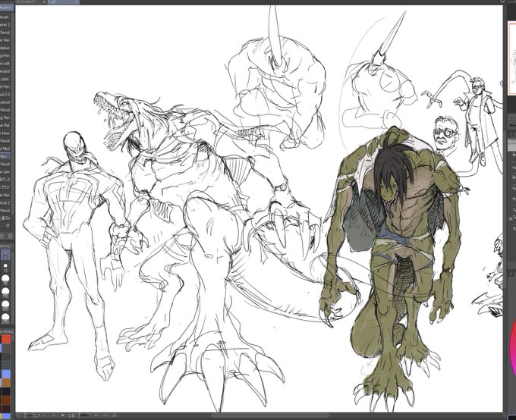
Task: Open the sub tool group tab at panel top
Action: (x=6, y=8)
